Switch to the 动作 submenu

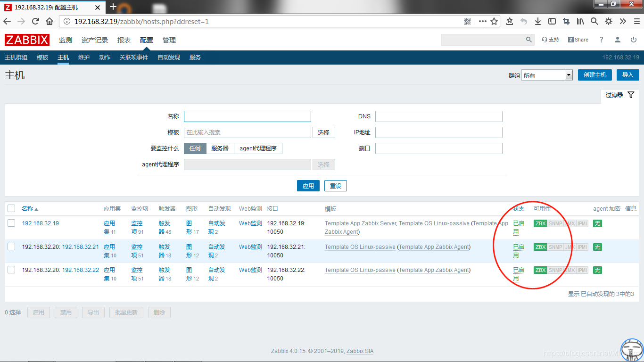(x=105, y=58)
